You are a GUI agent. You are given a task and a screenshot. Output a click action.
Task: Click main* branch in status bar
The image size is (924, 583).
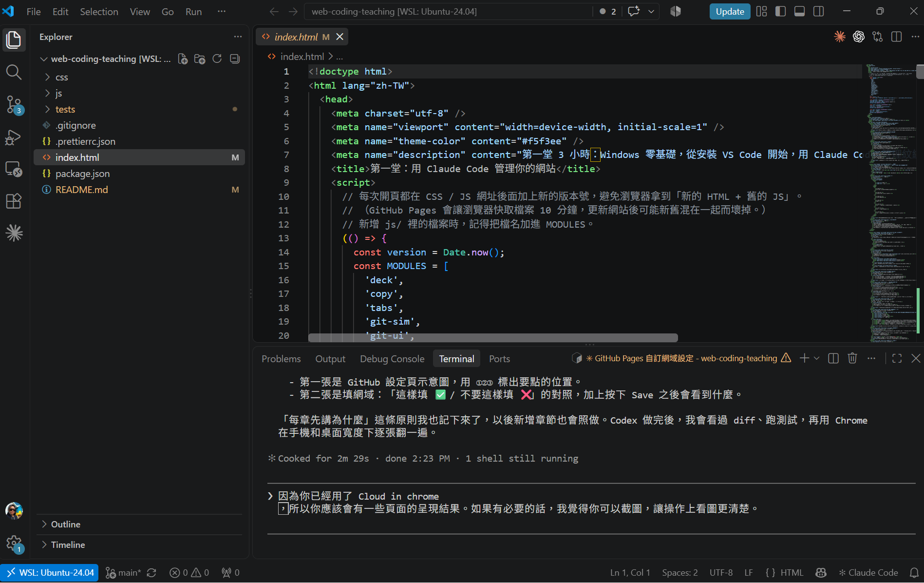pyautogui.click(x=124, y=573)
